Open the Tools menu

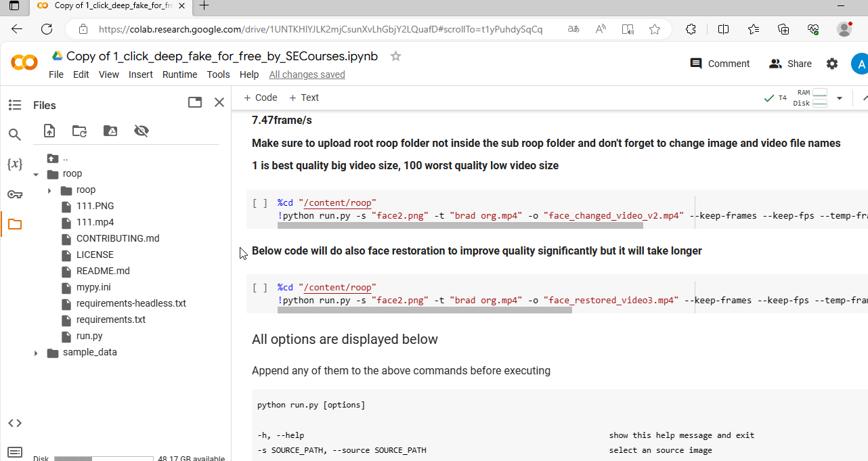point(218,74)
